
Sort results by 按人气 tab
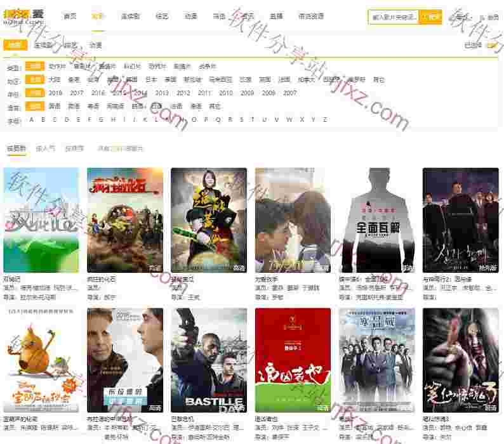point(45,148)
